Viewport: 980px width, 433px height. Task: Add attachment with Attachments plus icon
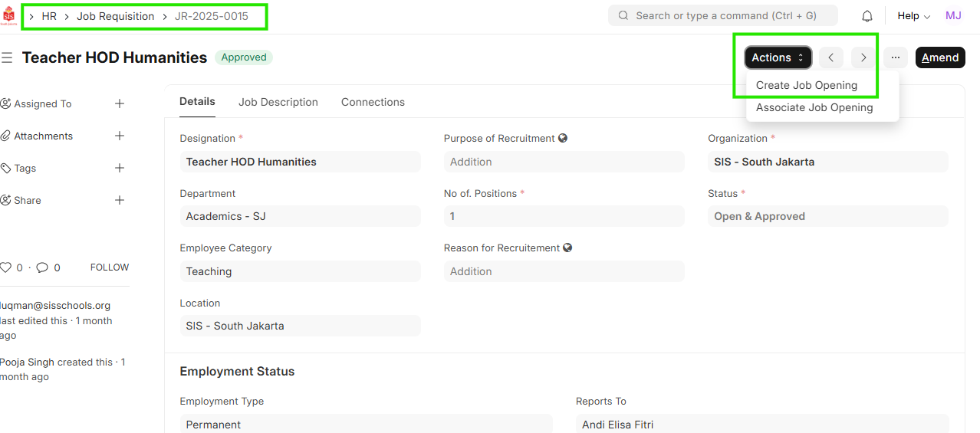[x=120, y=136]
